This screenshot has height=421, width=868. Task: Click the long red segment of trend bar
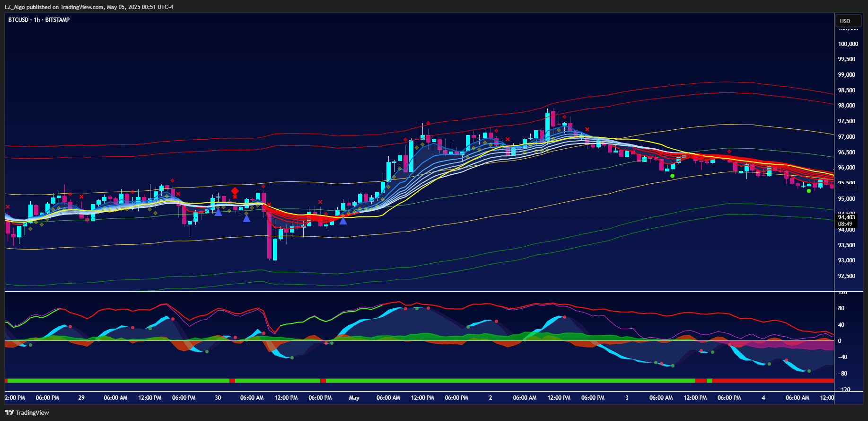click(773, 381)
